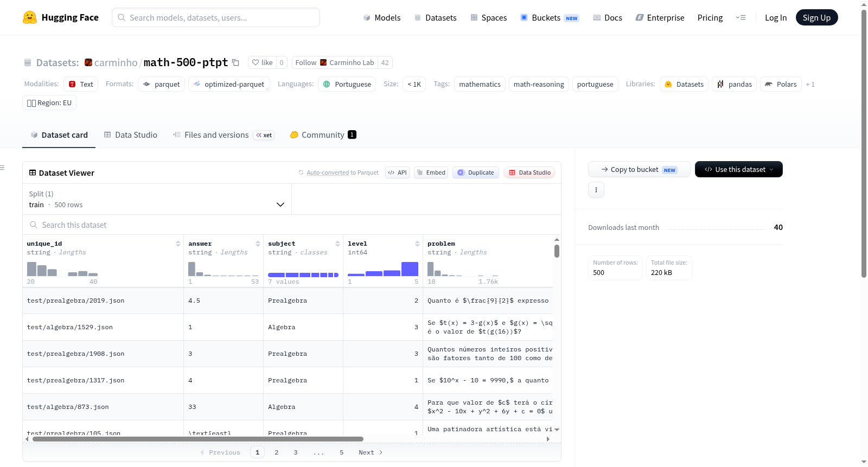The image size is (868, 467).
Task: Open navigation overflow menu icon
Action: pyautogui.click(x=741, y=17)
